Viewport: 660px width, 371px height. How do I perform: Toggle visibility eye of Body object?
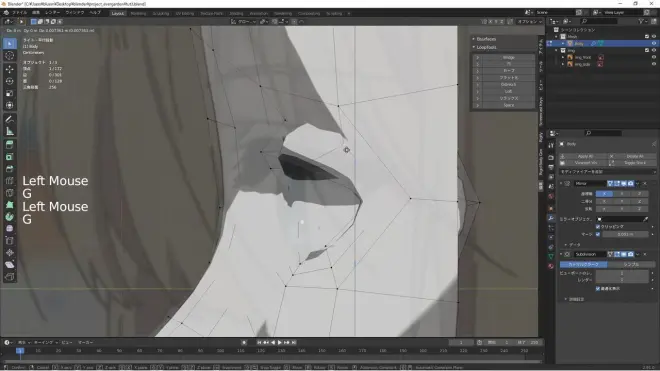[x=654, y=43]
